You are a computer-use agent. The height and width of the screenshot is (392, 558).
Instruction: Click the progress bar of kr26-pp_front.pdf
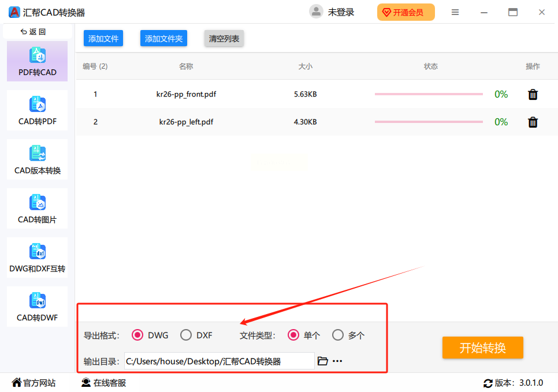click(x=429, y=94)
